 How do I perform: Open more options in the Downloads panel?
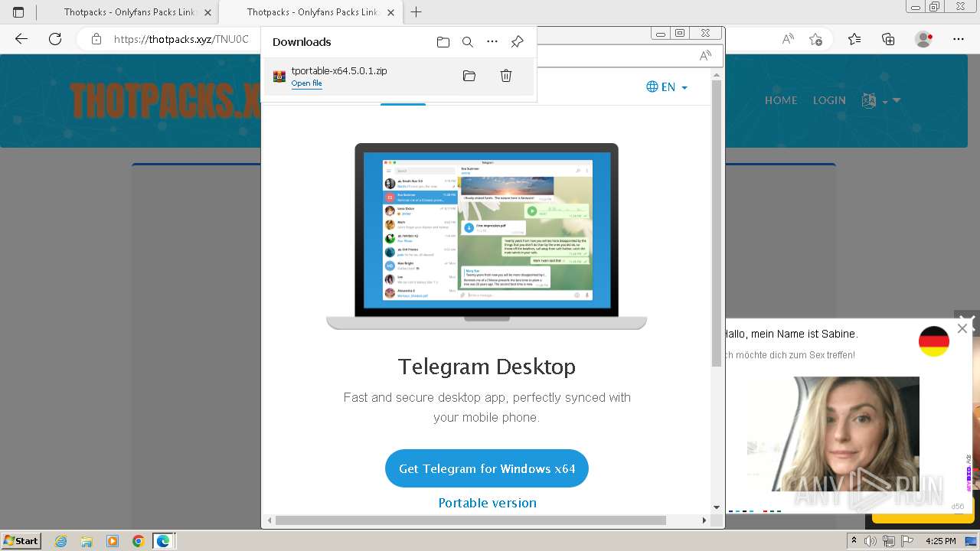pyautogui.click(x=492, y=42)
